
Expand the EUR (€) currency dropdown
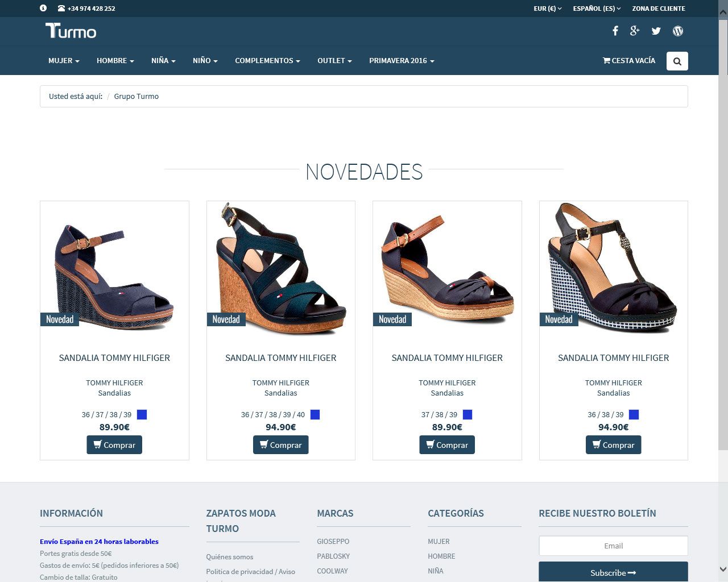[547, 9]
